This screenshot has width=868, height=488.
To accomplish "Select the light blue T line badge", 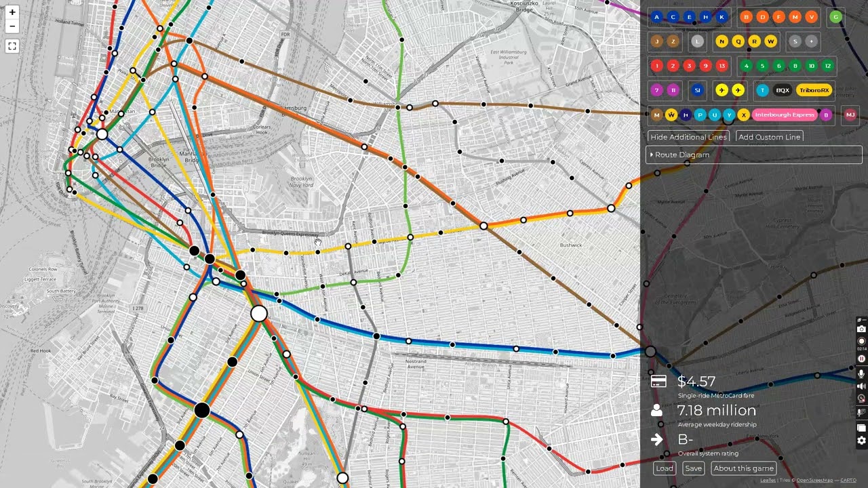I will (762, 90).
